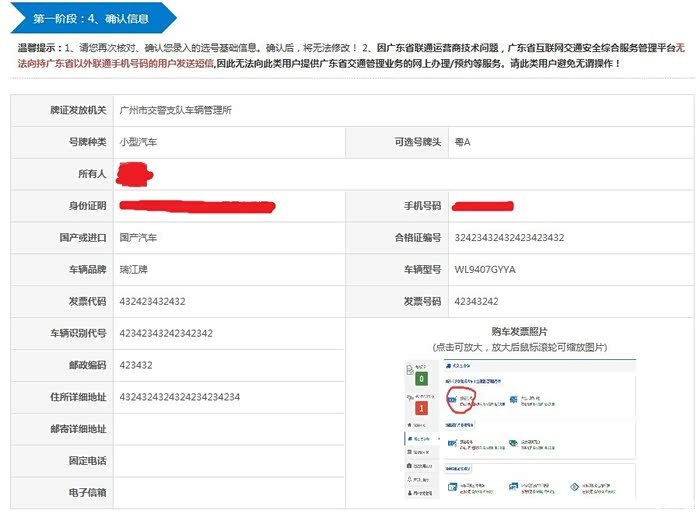
Task: Click the 粤A plate prefix value
Action: (x=462, y=142)
